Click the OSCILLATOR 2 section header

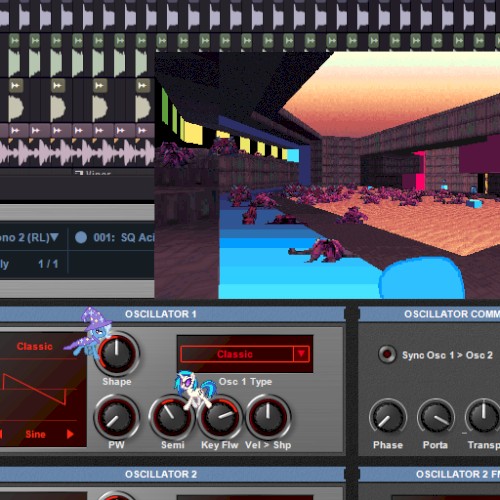coord(161,474)
